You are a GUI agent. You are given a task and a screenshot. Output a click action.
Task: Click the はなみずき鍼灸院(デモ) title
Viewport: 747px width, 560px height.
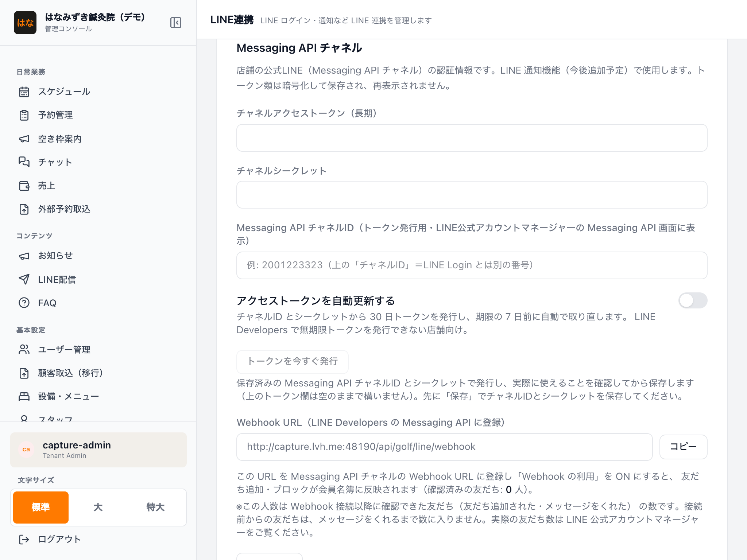95,17
